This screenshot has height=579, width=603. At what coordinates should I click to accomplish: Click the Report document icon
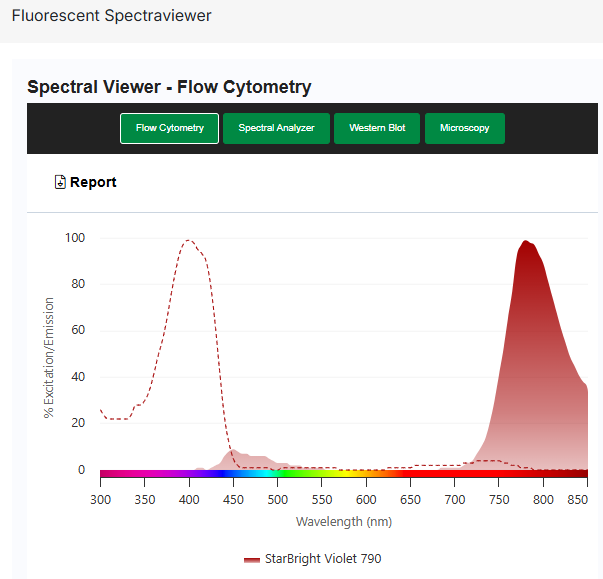pos(60,183)
